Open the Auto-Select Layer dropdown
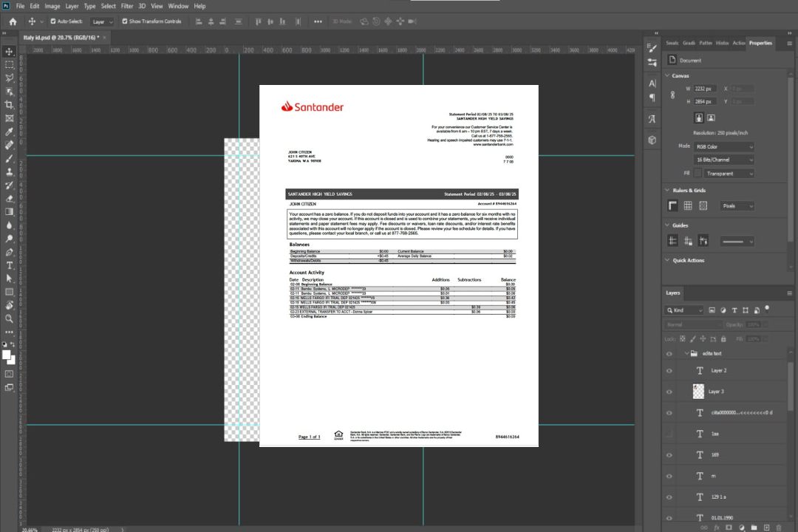This screenshot has height=532, width=798. (102, 22)
